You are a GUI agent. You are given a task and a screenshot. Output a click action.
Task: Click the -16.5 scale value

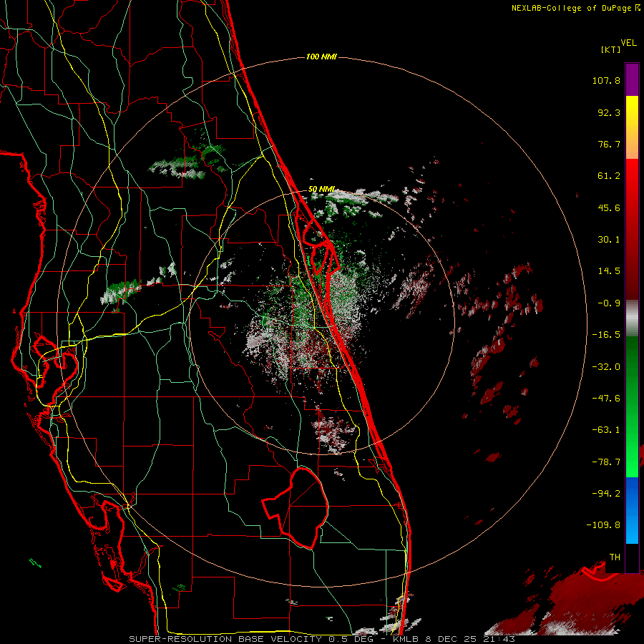click(x=606, y=335)
